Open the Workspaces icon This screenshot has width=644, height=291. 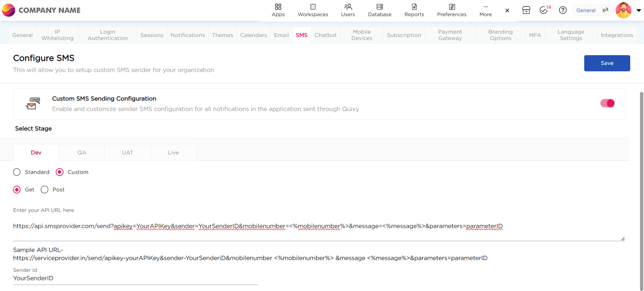(313, 7)
